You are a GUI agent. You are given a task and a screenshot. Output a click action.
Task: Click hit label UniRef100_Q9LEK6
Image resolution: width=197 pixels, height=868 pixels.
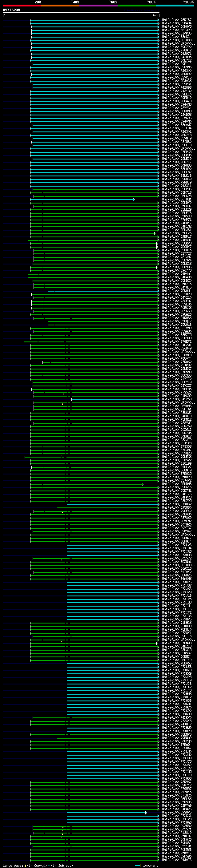(177, 457)
